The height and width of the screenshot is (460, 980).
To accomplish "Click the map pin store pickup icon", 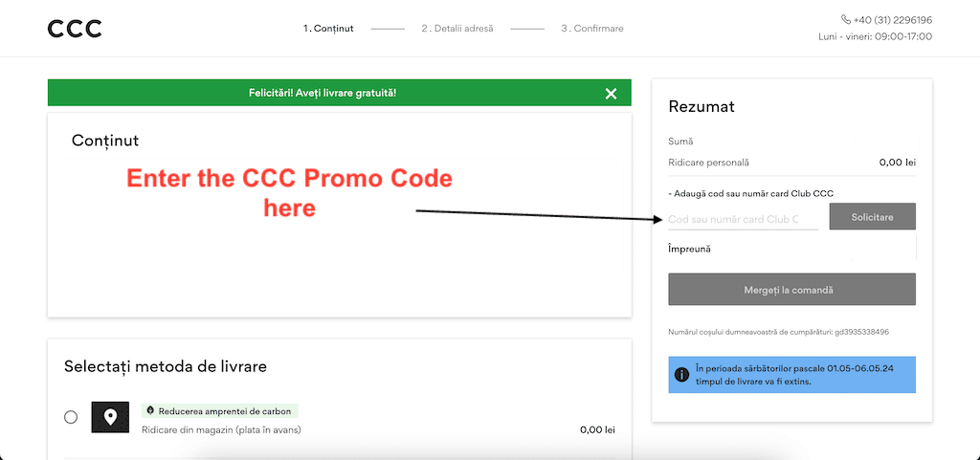I will [110, 417].
